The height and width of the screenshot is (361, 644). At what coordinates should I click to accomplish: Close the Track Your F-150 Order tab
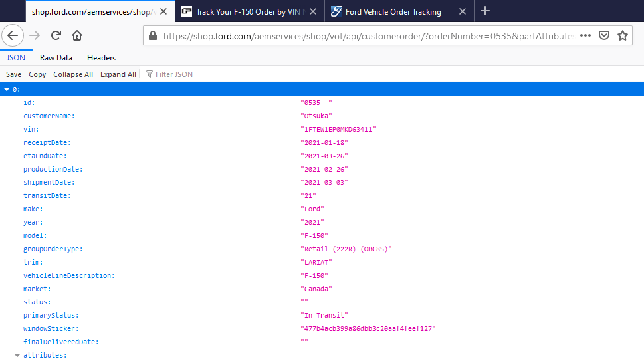coord(312,11)
